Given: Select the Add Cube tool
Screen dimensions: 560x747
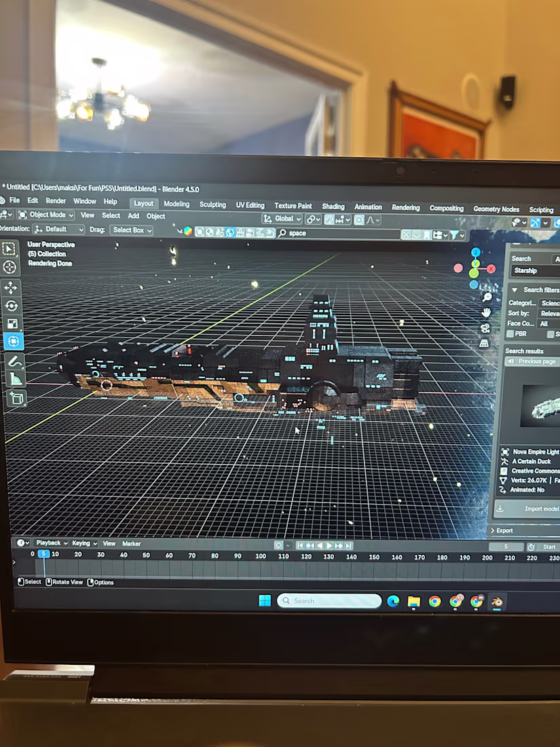Looking at the screenshot, I should (17, 398).
